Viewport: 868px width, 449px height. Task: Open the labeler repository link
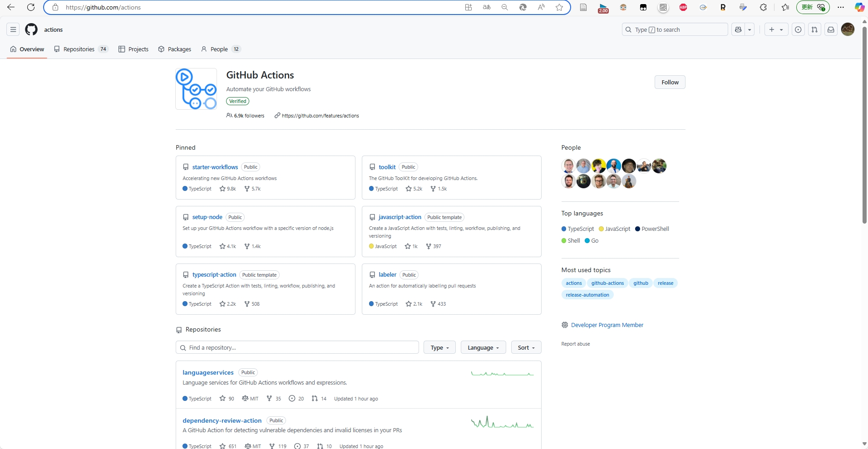point(387,274)
